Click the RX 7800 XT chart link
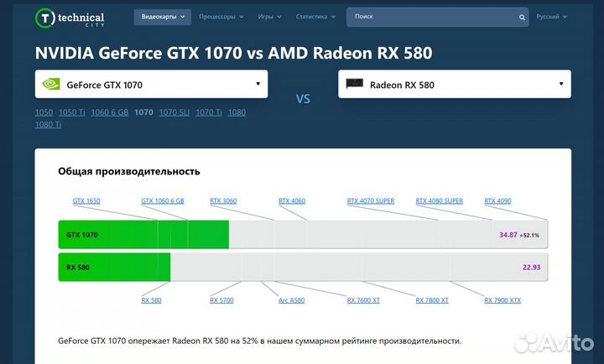604x364 pixels. pos(432,300)
